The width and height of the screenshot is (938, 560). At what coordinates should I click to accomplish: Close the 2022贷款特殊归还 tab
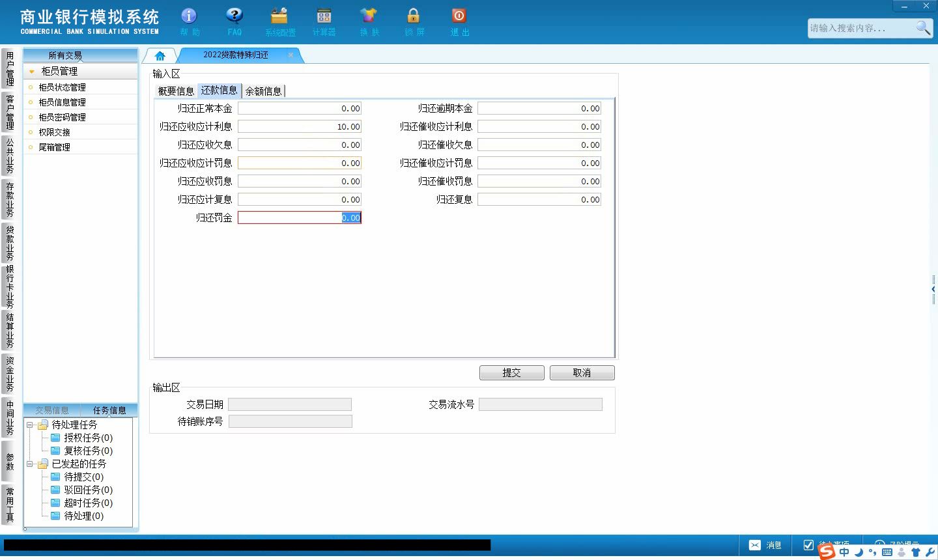coord(291,55)
